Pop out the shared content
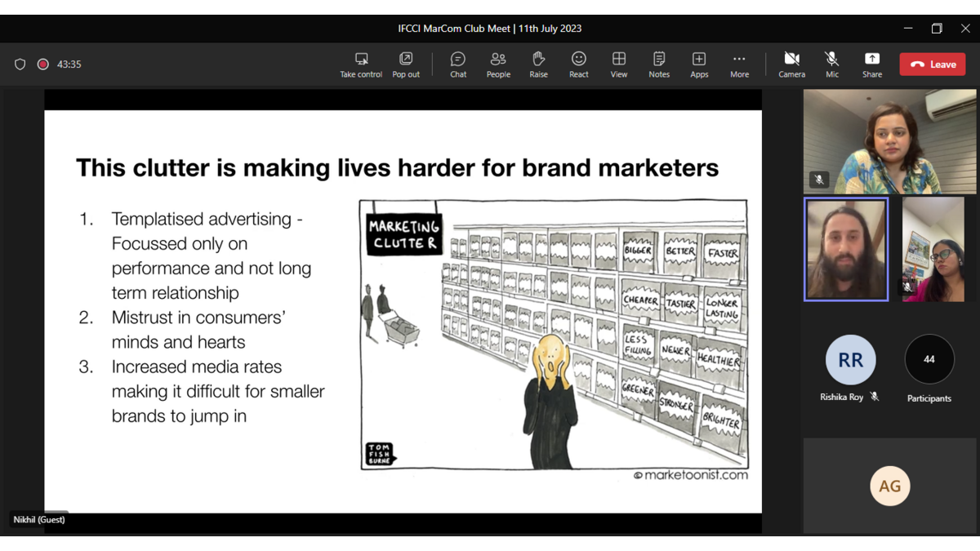 [x=406, y=64]
